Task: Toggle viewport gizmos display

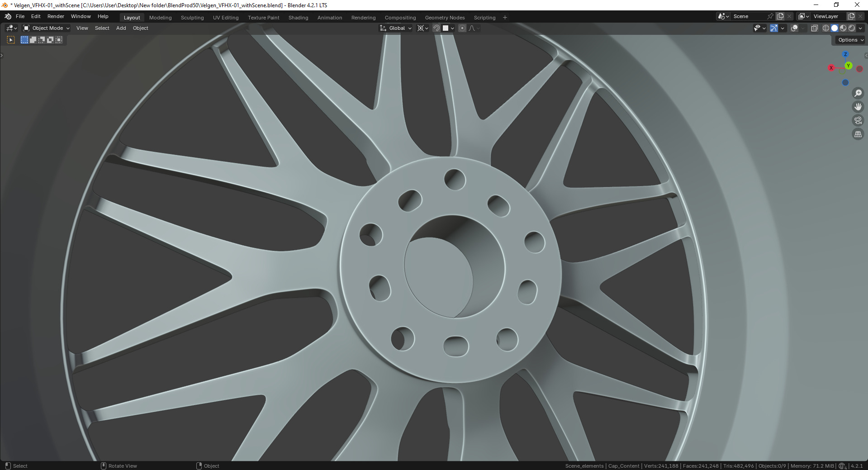Action: [774, 28]
